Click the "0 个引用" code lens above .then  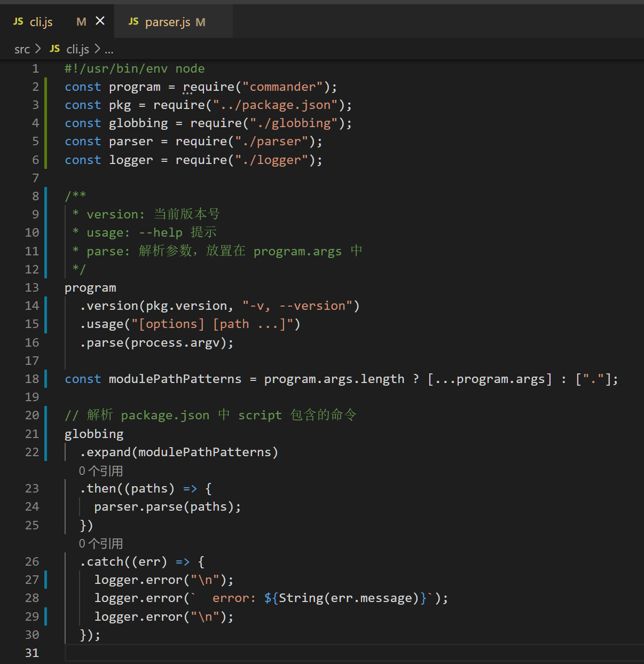pos(101,471)
